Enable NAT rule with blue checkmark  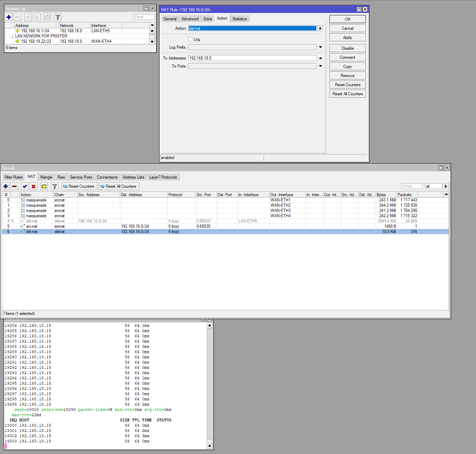(25, 186)
